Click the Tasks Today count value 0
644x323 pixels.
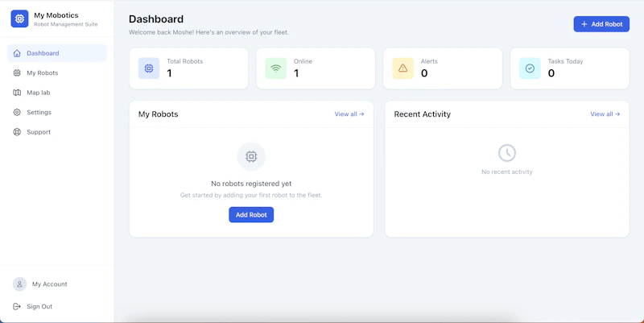click(x=551, y=73)
